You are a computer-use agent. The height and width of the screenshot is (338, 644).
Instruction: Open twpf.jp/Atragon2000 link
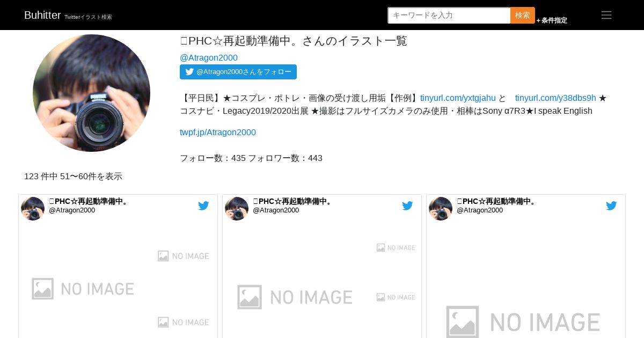218,132
